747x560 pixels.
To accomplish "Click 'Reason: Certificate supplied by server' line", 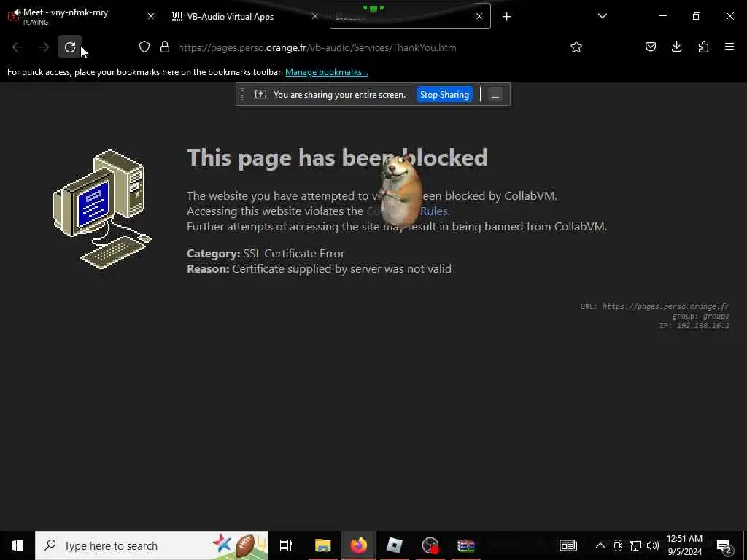I will [x=320, y=268].
